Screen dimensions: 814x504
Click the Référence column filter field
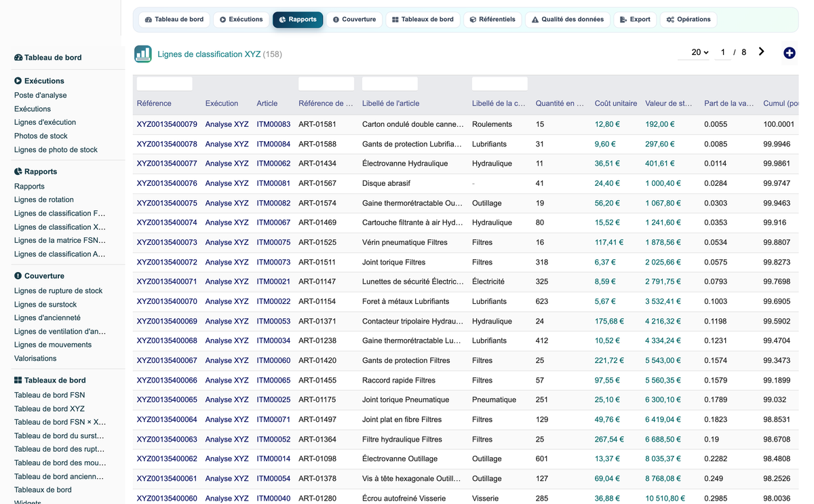pos(164,83)
